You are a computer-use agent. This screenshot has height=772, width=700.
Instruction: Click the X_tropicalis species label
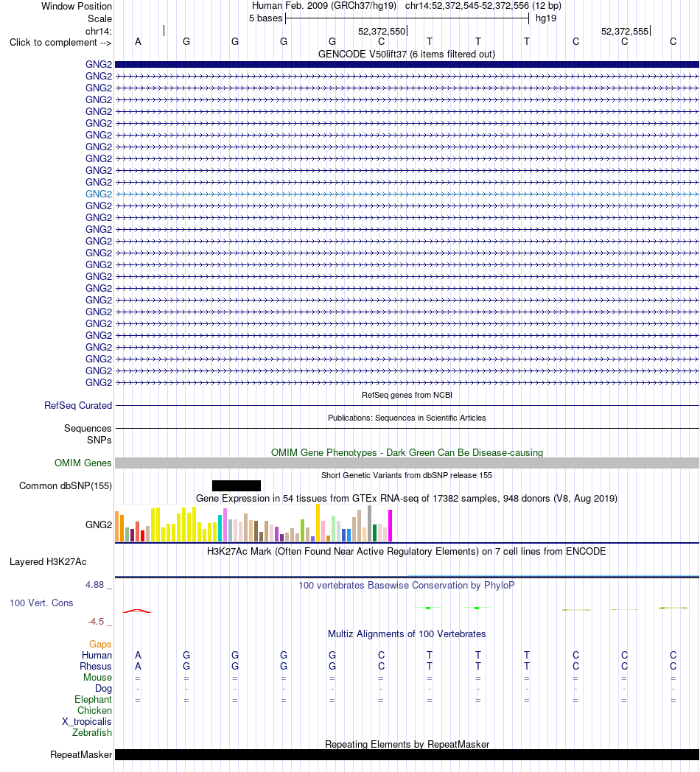[87, 722]
